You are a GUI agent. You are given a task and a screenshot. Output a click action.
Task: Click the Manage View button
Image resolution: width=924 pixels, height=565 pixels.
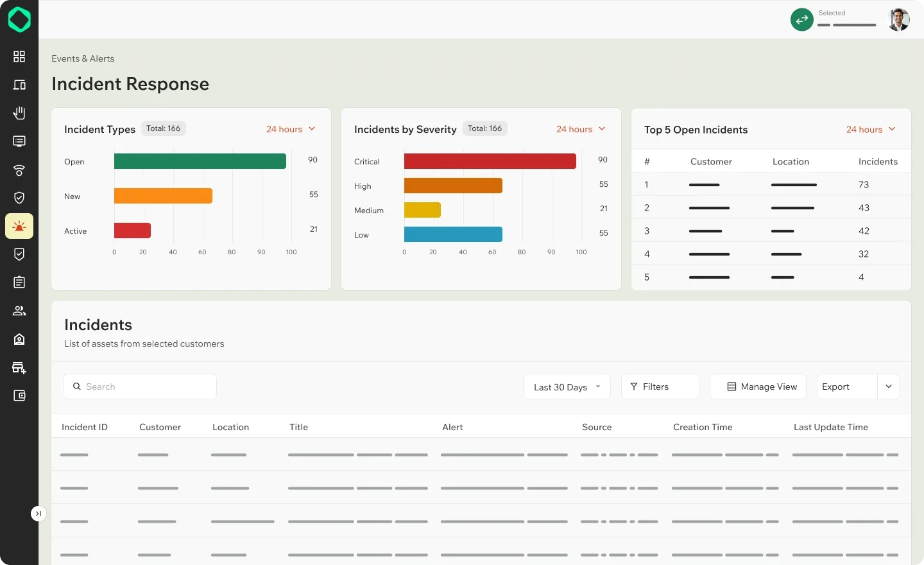[x=758, y=387]
